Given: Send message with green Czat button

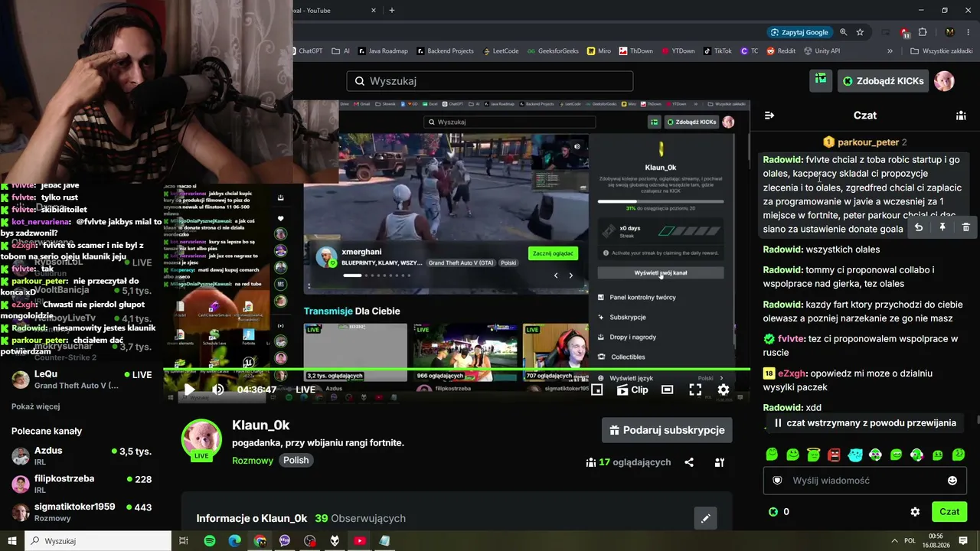Looking at the screenshot, I should pyautogui.click(x=949, y=512).
